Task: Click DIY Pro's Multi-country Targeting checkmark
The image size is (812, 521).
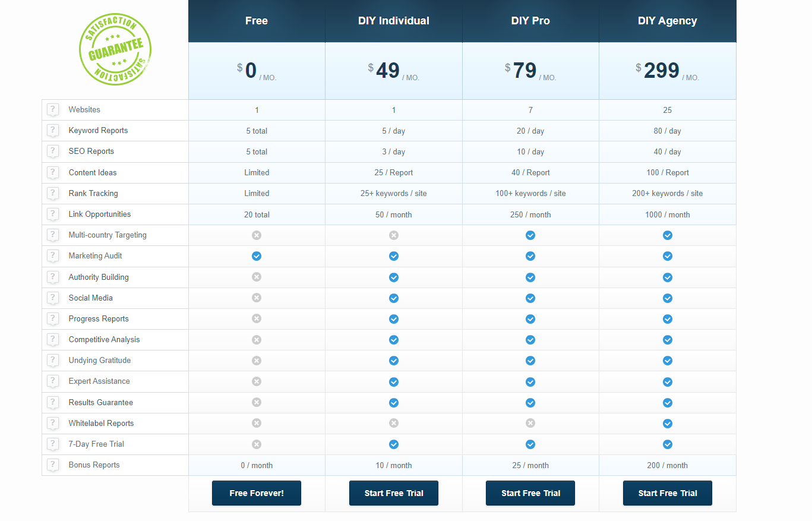Action: pyautogui.click(x=530, y=235)
